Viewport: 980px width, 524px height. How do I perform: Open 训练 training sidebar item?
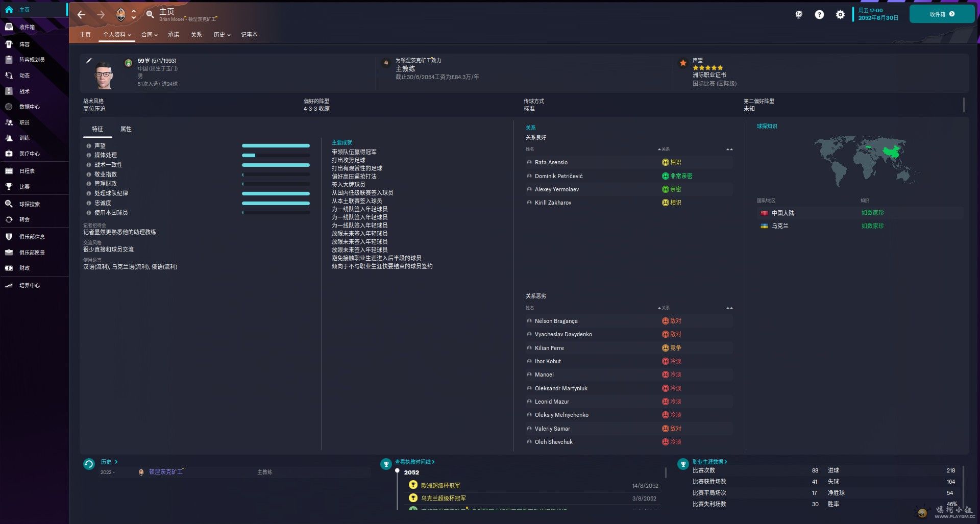[34, 138]
